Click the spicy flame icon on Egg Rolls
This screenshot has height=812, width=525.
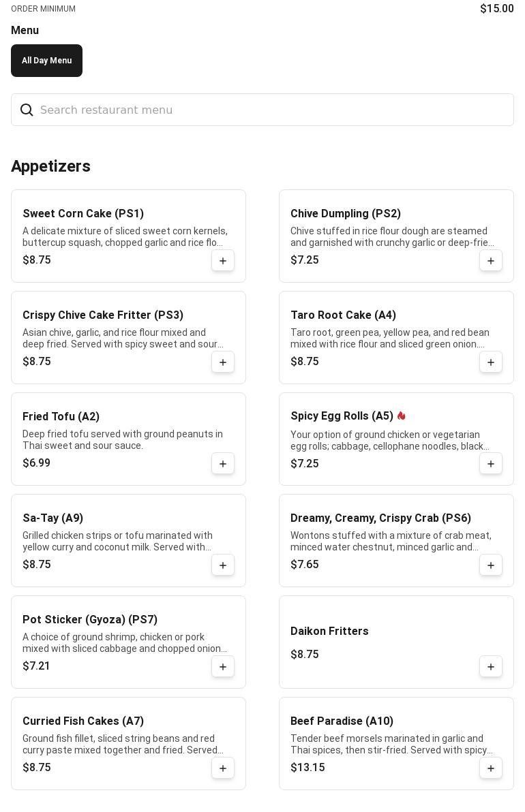click(401, 416)
